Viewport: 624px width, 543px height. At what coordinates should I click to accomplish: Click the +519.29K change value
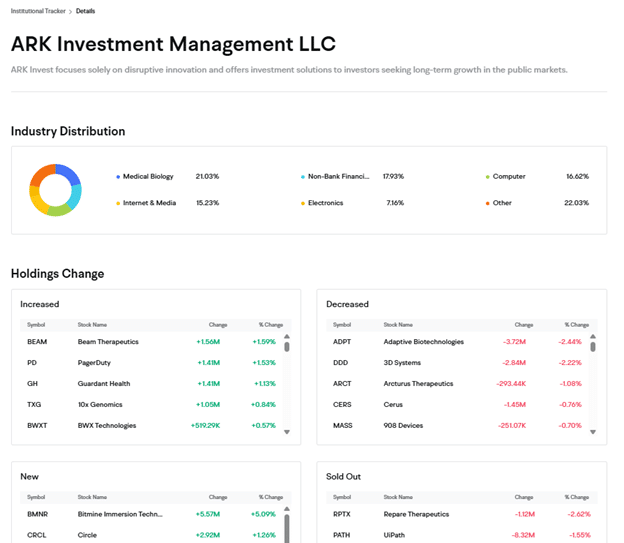point(205,426)
